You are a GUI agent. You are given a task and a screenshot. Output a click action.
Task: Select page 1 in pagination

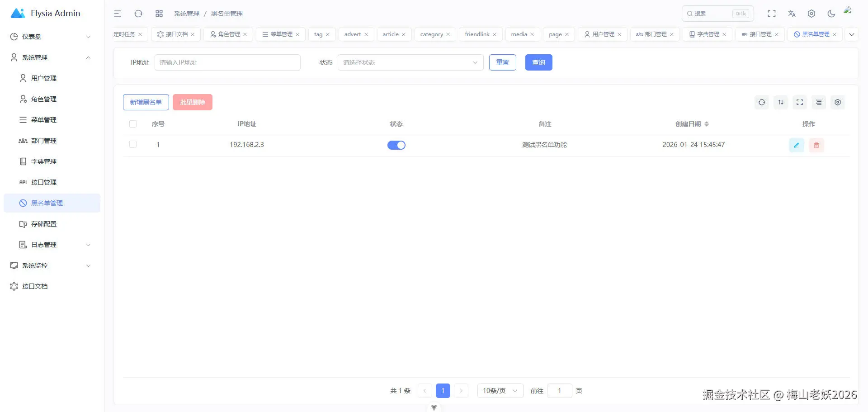(x=443, y=391)
